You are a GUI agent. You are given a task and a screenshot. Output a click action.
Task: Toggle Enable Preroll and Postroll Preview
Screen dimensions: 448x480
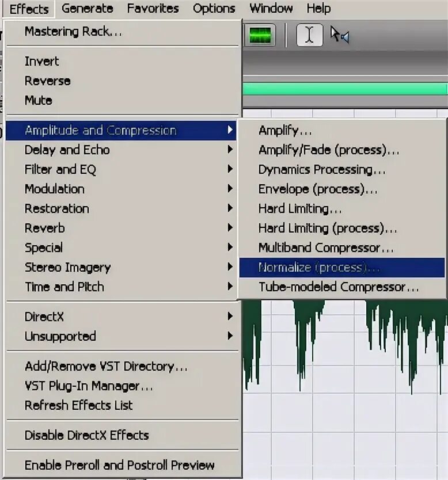(x=122, y=466)
